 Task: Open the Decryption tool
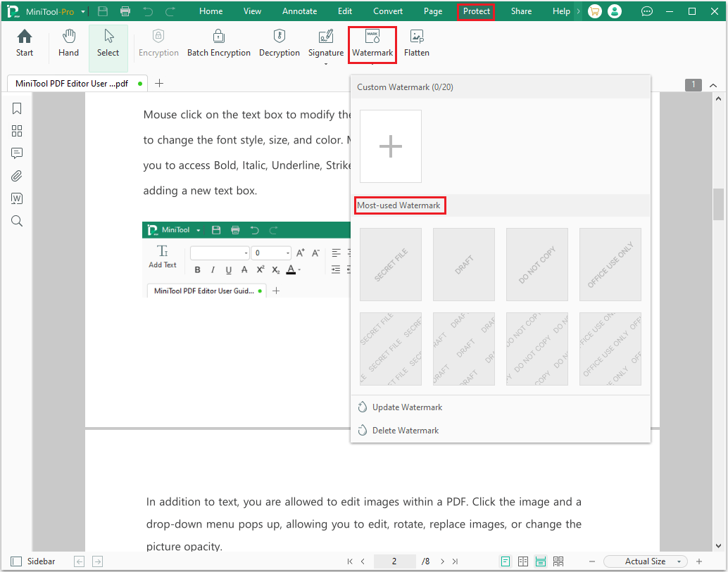(280, 44)
